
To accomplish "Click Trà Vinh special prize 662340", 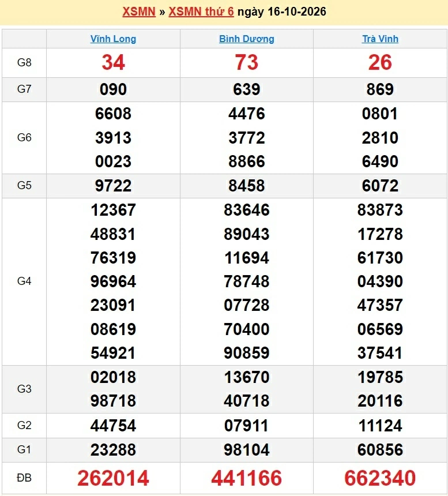I will [380, 478].
